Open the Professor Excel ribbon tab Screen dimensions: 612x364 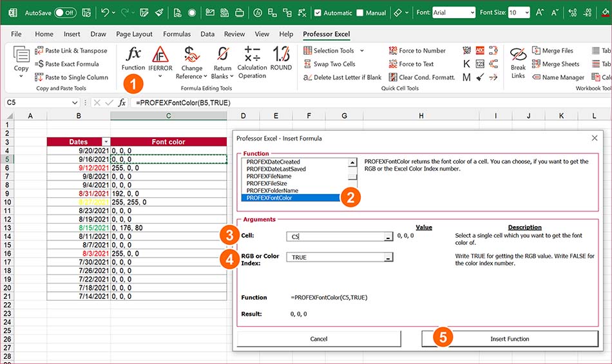coord(327,34)
